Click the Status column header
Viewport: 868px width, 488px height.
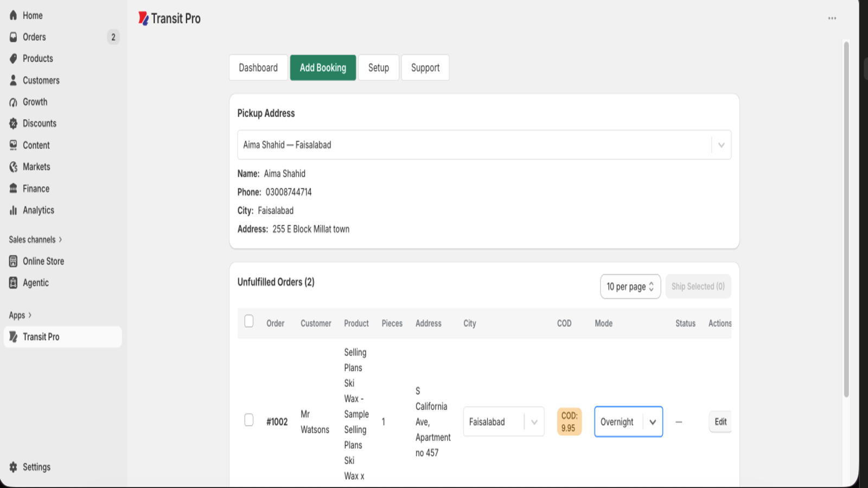685,323
